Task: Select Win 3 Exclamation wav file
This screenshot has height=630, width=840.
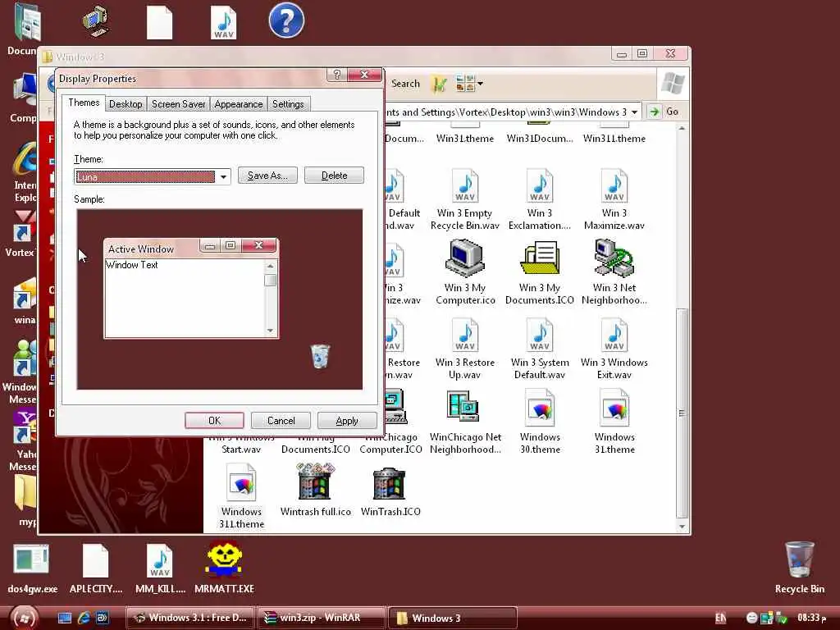Action: coord(540,199)
